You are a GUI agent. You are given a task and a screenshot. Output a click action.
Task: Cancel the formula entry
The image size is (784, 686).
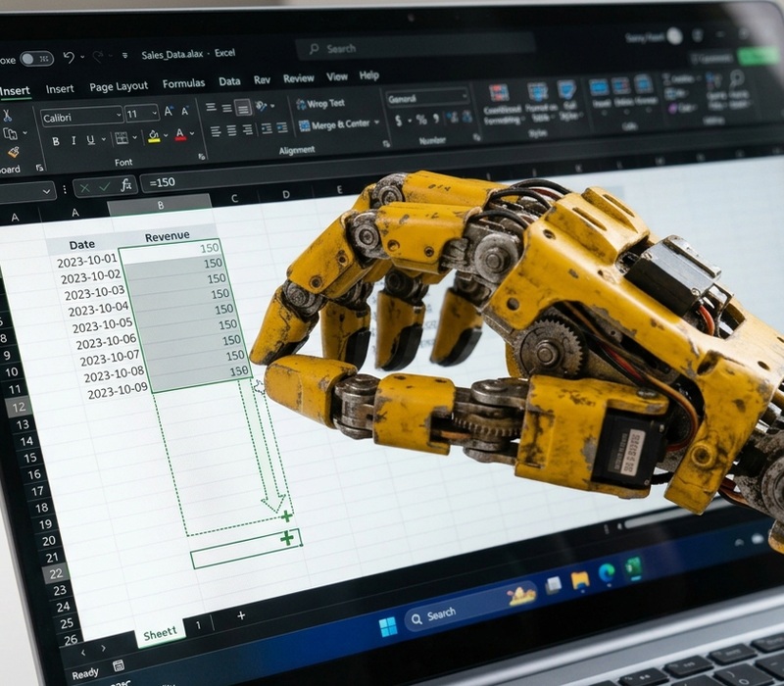(x=84, y=188)
